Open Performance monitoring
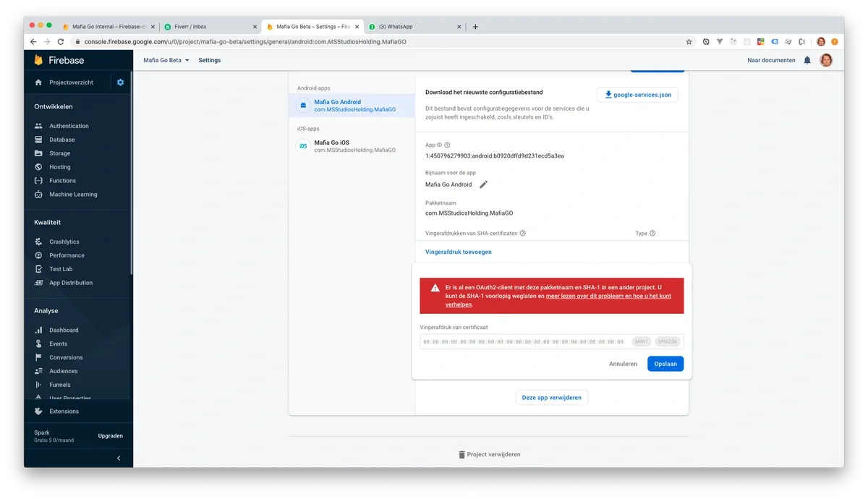This screenshot has height=499, width=868. 67,255
